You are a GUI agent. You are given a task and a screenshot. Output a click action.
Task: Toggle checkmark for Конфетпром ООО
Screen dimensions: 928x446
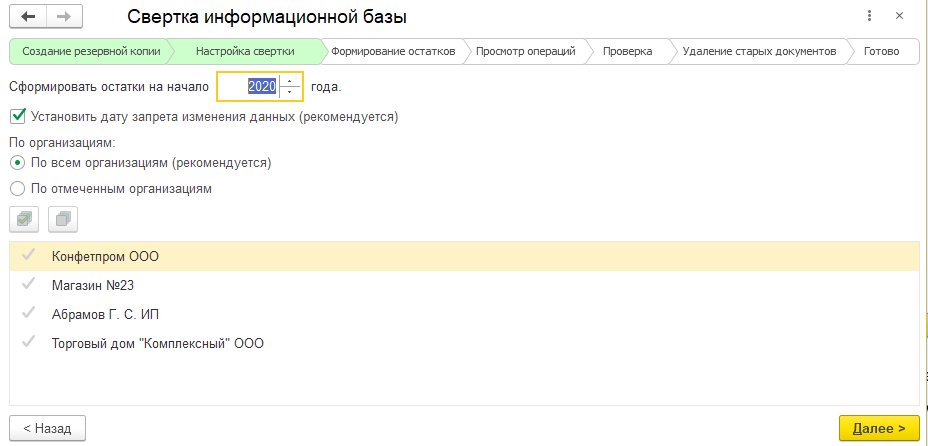[x=27, y=256]
